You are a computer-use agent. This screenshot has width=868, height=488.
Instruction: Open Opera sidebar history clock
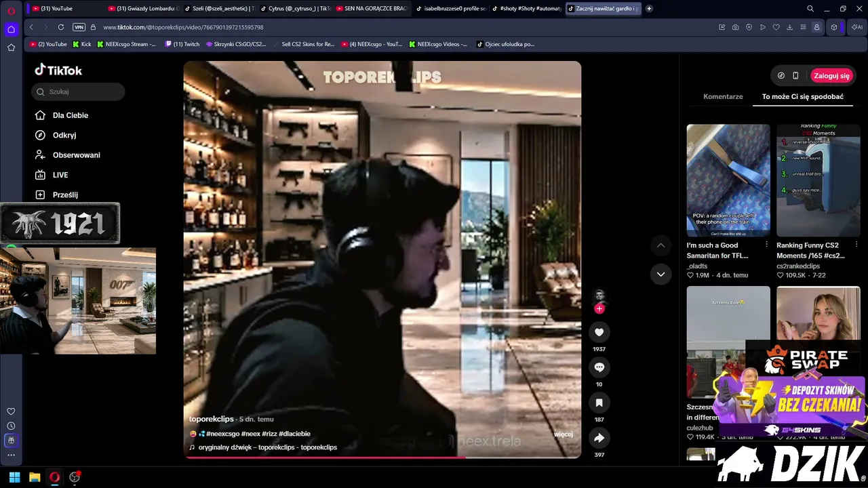coord(11,426)
